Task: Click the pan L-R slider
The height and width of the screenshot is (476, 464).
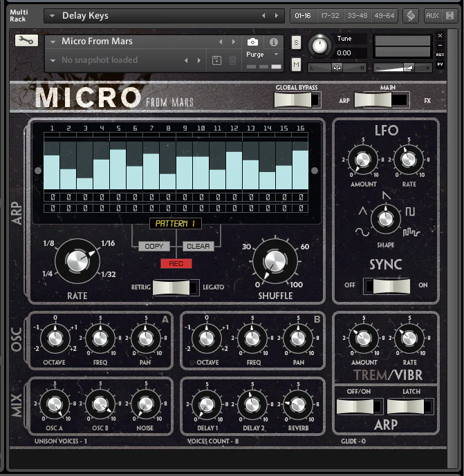Action: point(337,68)
